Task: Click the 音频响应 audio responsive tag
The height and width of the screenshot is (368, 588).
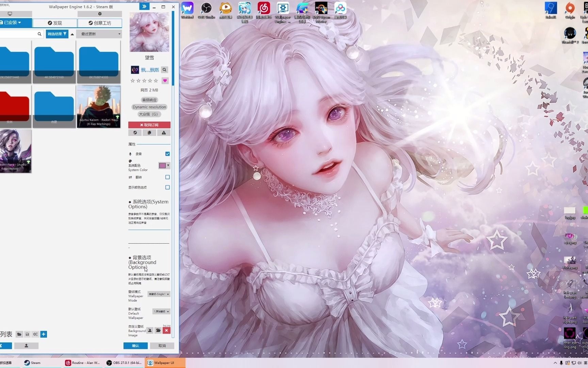Action: (x=149, y=100)
